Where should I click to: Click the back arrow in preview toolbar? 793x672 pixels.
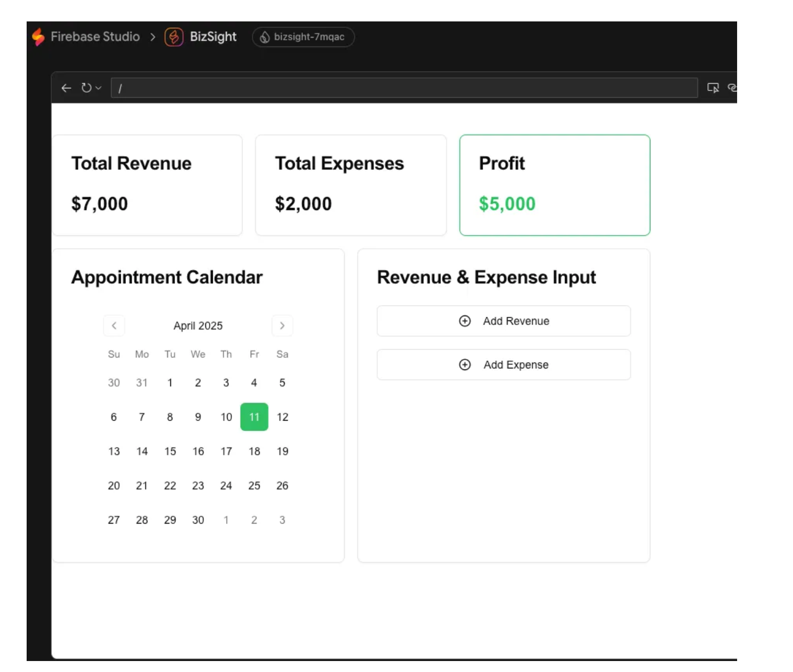tap(66, 88)
